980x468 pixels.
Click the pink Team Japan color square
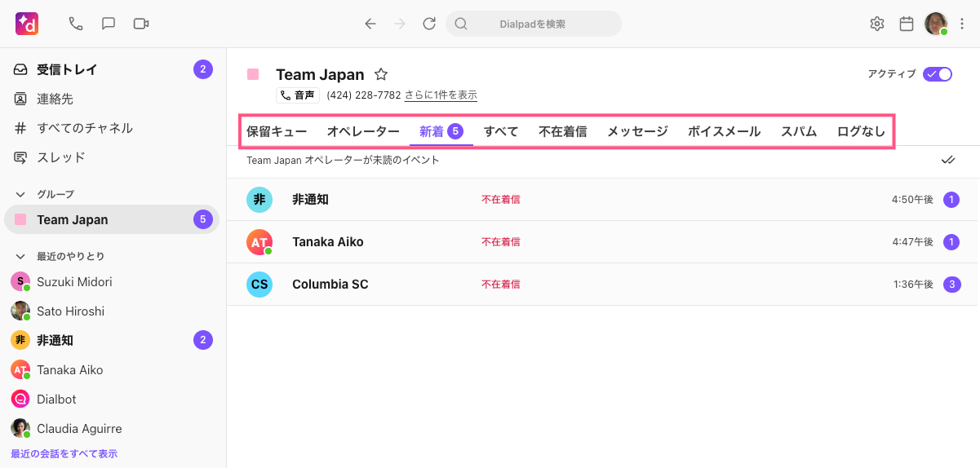(x=253, y=74)
